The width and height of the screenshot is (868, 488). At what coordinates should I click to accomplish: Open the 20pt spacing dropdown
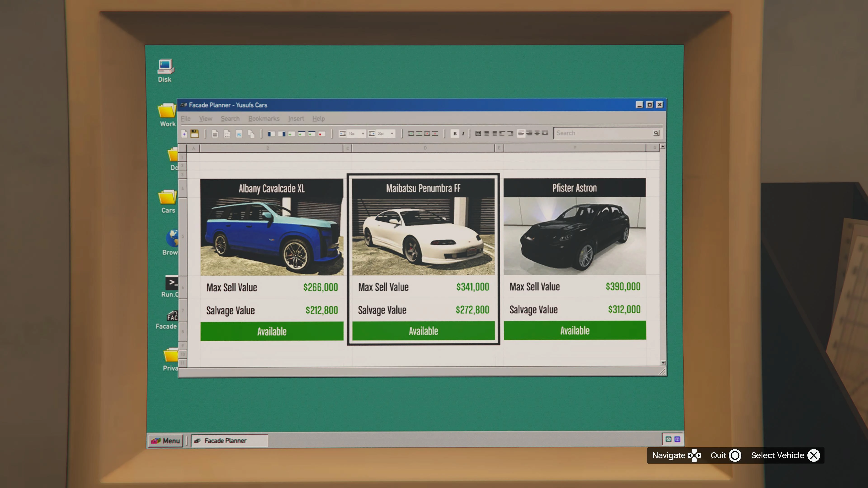(392, 134)
